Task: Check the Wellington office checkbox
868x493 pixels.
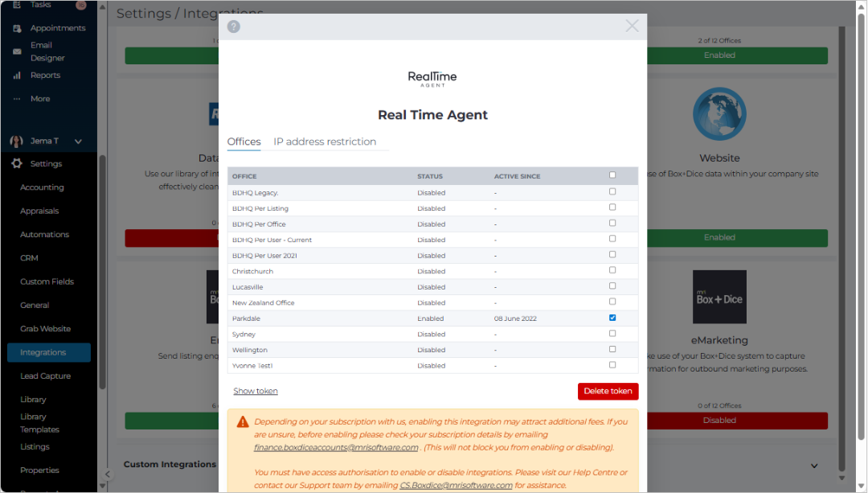Action: [x=612, y=350]
